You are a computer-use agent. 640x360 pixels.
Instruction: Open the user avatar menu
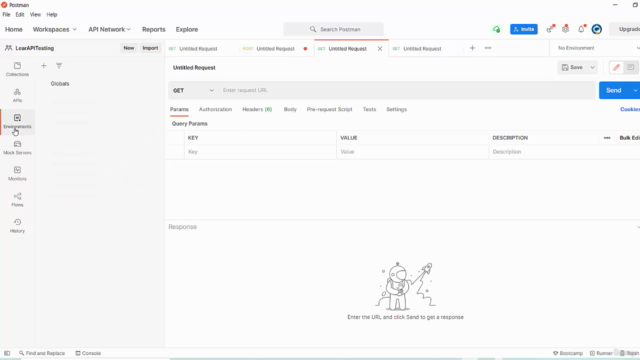pyautogui.click(x=597, y=29)
